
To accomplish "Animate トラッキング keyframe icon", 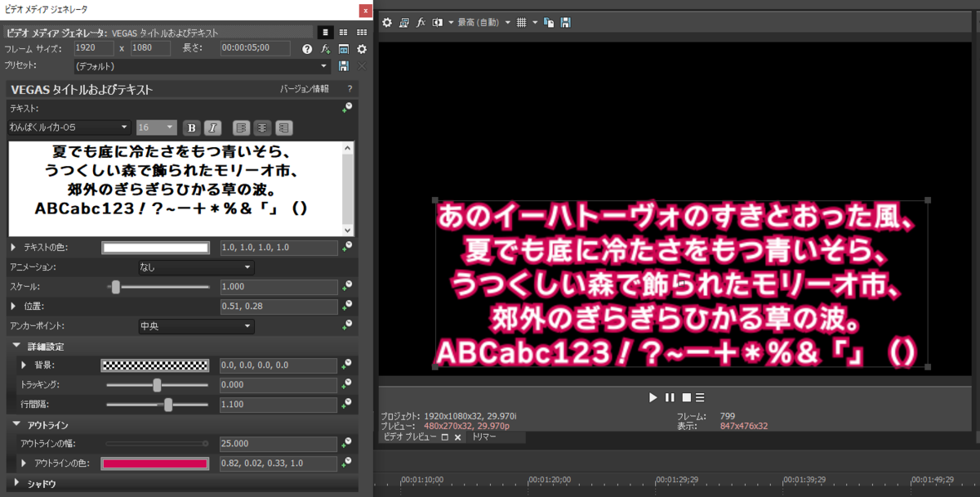I will click(x=346, y=384).
